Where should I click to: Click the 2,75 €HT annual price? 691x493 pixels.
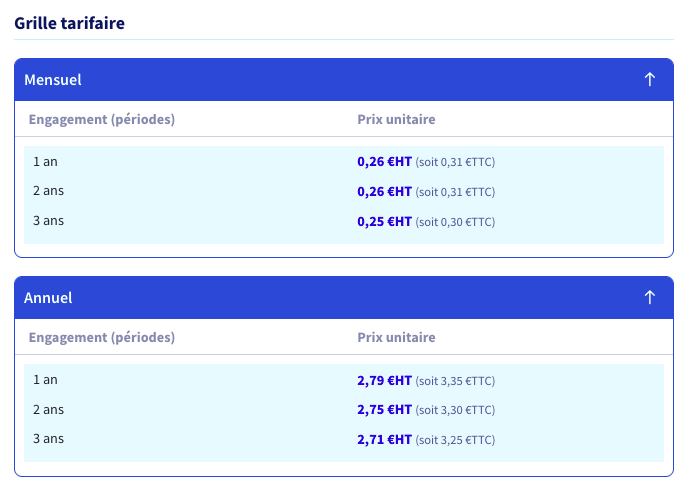[384, 410]
